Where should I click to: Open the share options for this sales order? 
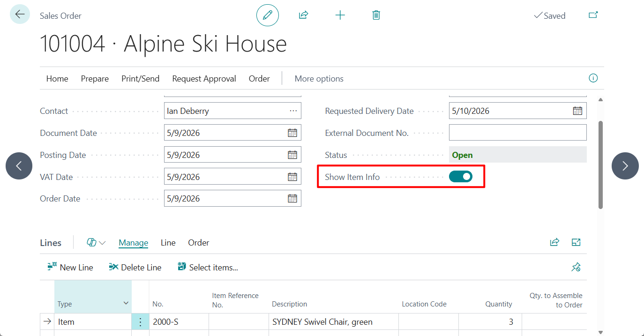point(303,15)
